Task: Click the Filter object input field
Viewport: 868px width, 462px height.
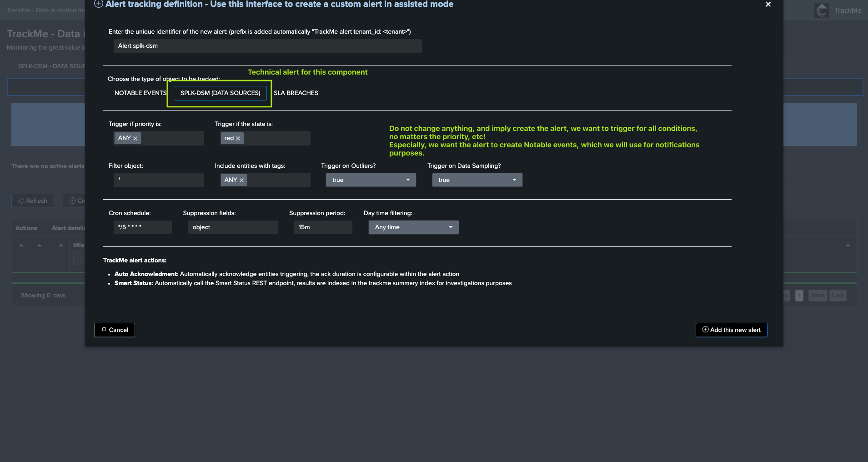Action: point(159,180)
